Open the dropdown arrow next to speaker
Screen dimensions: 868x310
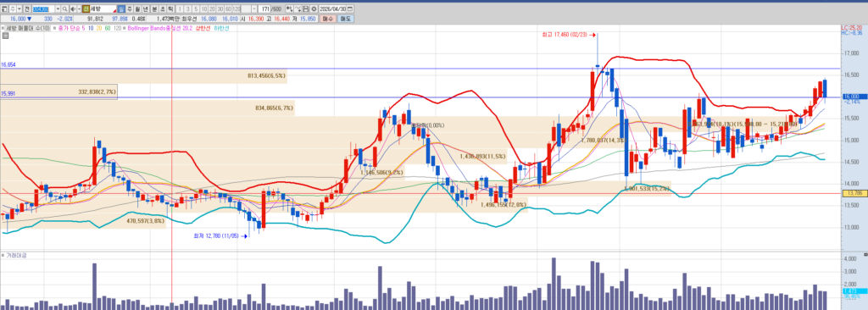(79, 9)
